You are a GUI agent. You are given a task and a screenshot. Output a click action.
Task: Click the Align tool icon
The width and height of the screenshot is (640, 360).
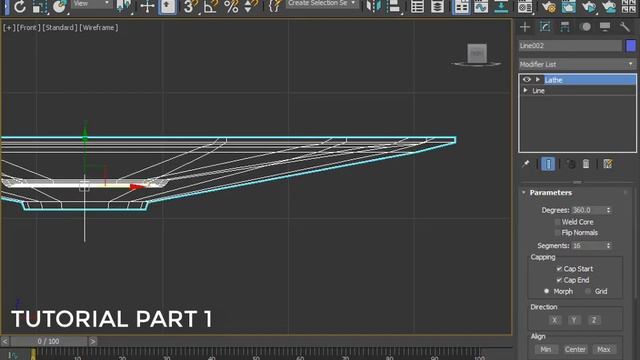click(393, 7)
